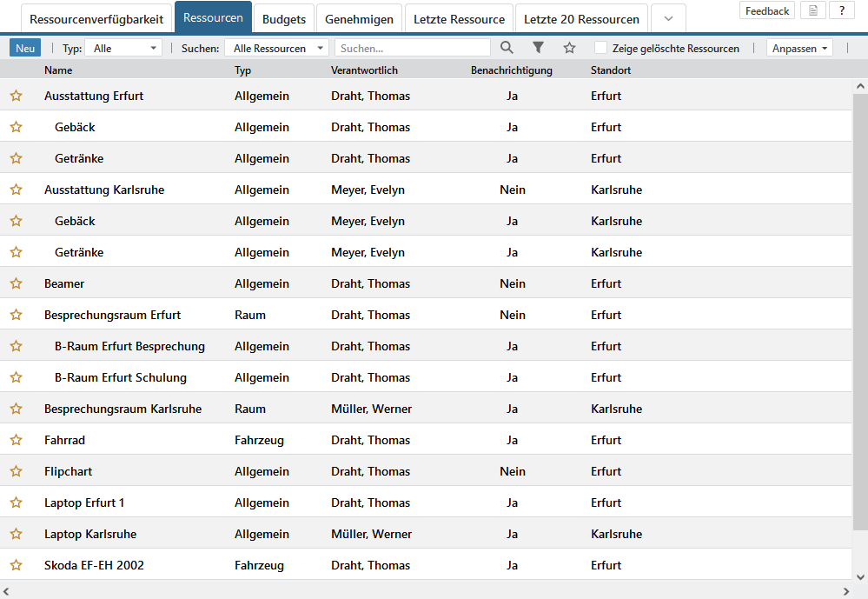Enable 'Zeige gelöschte Ressourcen' checkbox
The width and height of the screenshot is (868, 599).
(x=601, y=48)
